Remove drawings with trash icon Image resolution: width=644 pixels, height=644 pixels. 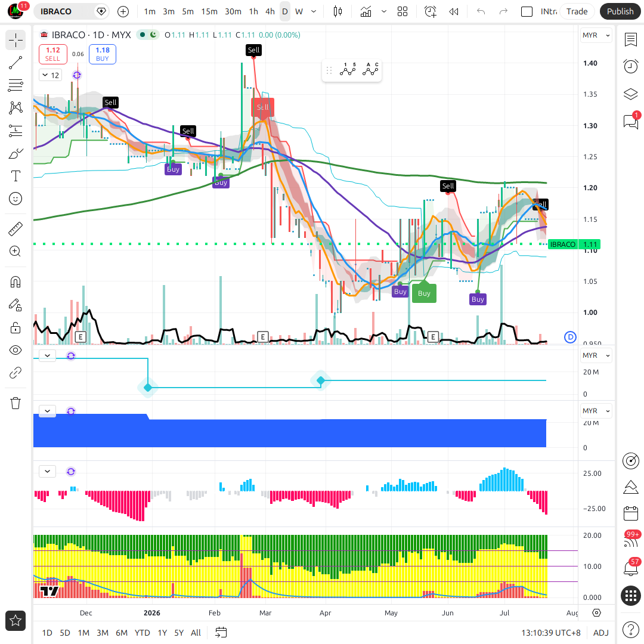[x=16, y=403]
